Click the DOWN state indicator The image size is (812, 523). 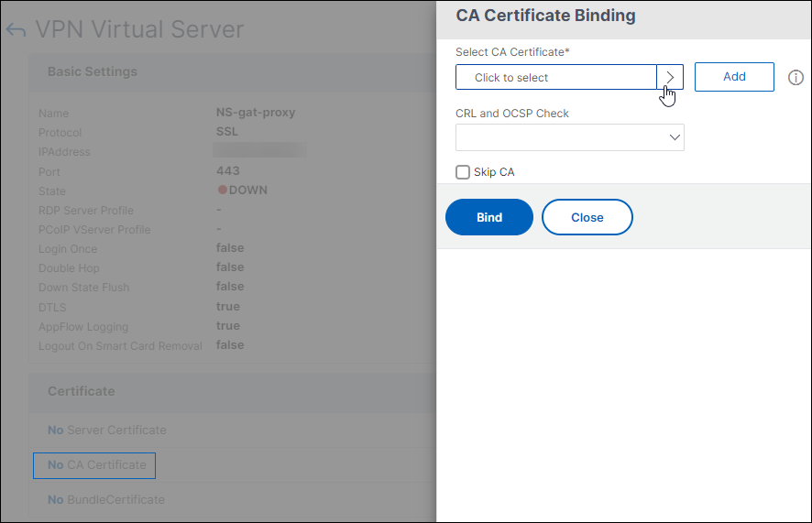[242, 190]
